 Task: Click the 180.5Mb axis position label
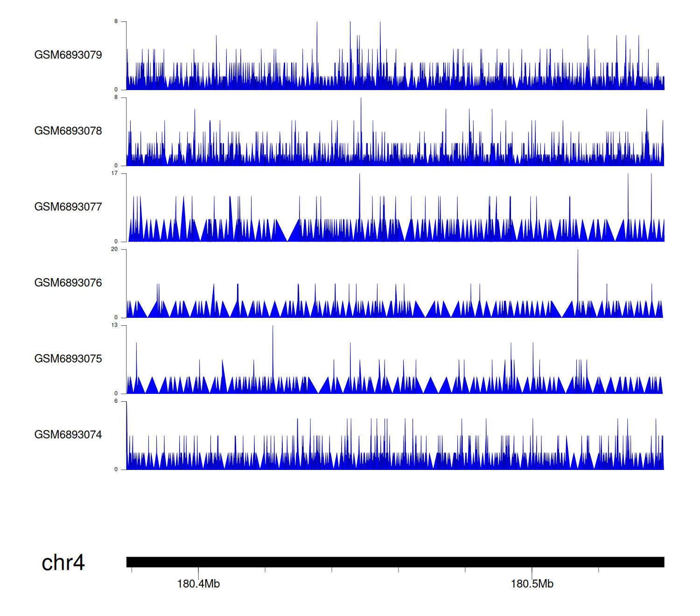[532, 584]
